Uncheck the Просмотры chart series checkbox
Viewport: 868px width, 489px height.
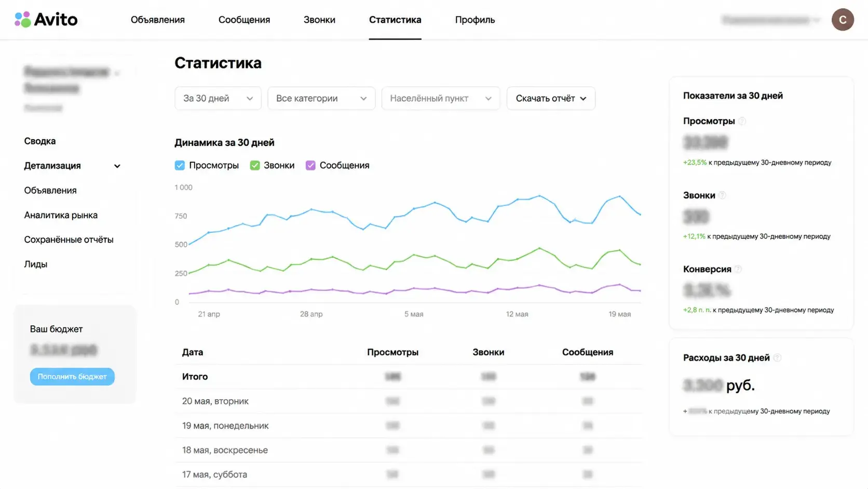[x=180, y=165]
